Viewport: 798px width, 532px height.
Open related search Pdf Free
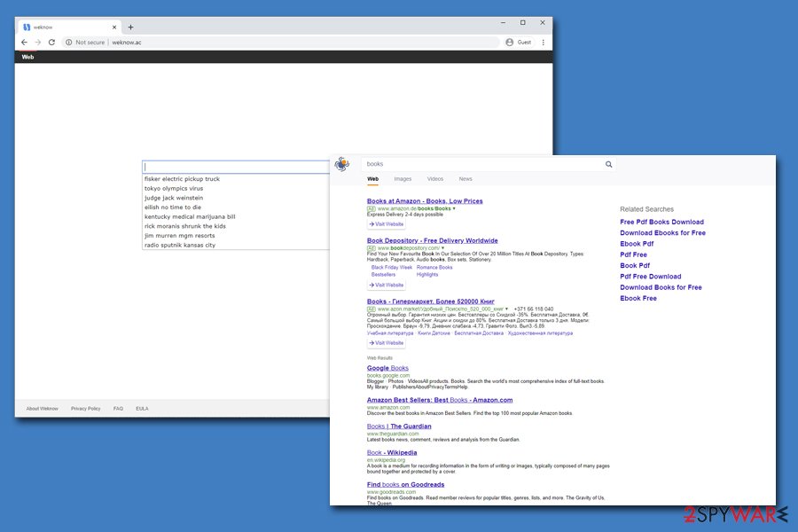click(x=634, y=254)
